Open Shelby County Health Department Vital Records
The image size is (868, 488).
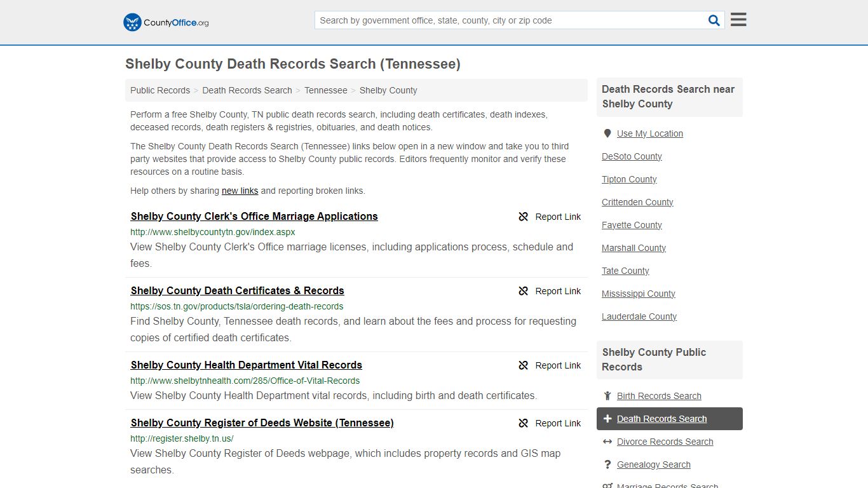point(247,365)
